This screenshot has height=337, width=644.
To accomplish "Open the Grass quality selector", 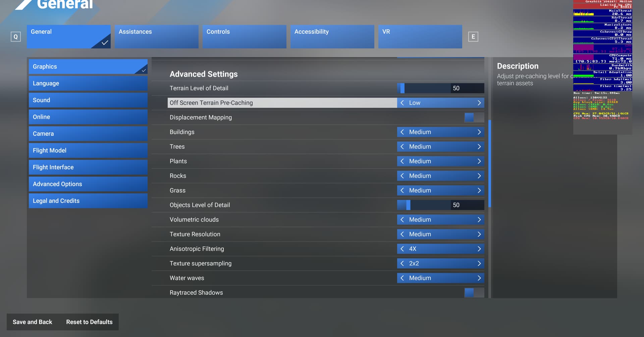I will click(440, 190).
